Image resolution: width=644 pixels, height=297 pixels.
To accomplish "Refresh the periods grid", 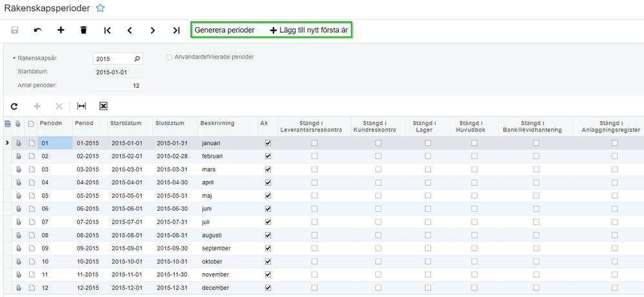I will click(x=14, y=106).
